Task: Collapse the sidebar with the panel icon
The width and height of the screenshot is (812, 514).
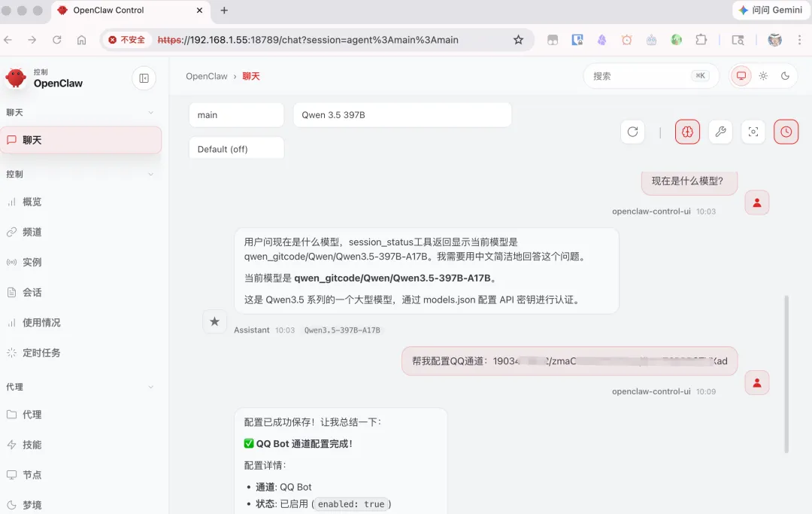Action: tap(144, 78)
